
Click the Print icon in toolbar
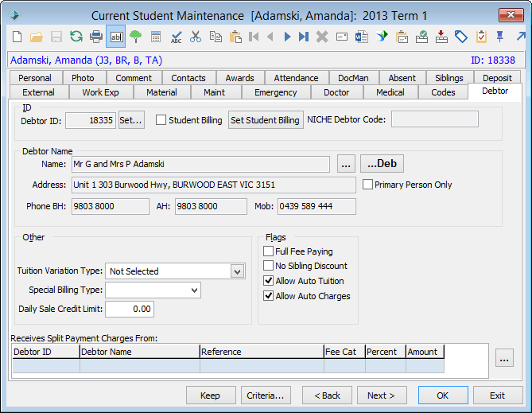coord(96,37)
